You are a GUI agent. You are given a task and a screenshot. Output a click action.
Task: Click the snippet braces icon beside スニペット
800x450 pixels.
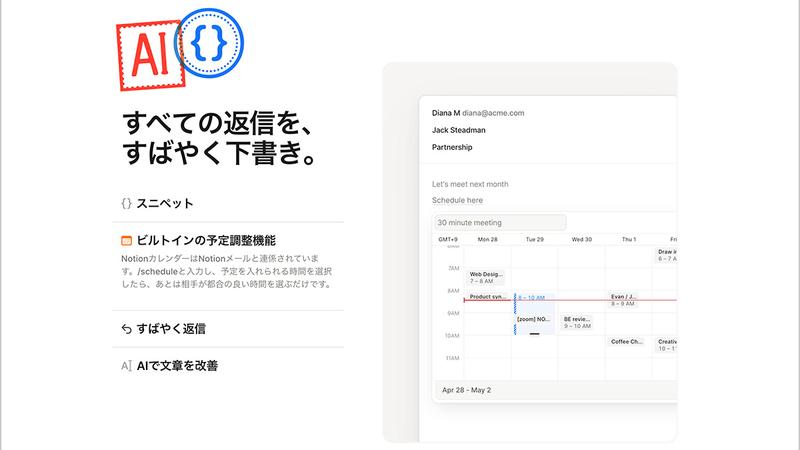pyautogui.click(x=126, y=203)
